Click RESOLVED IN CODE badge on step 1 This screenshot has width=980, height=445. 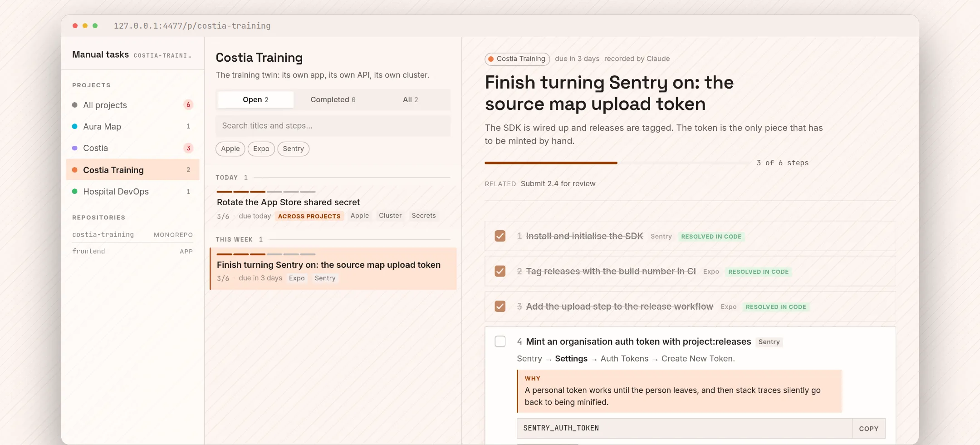[711, 237]
